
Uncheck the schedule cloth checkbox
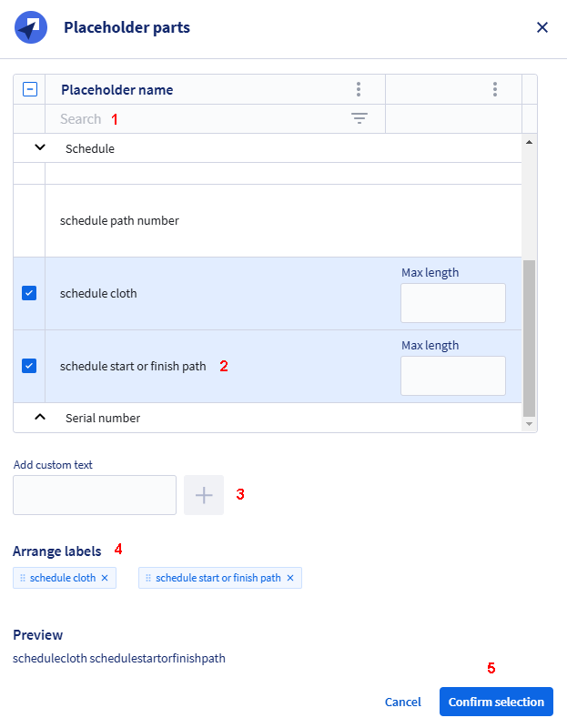point(29,293)
